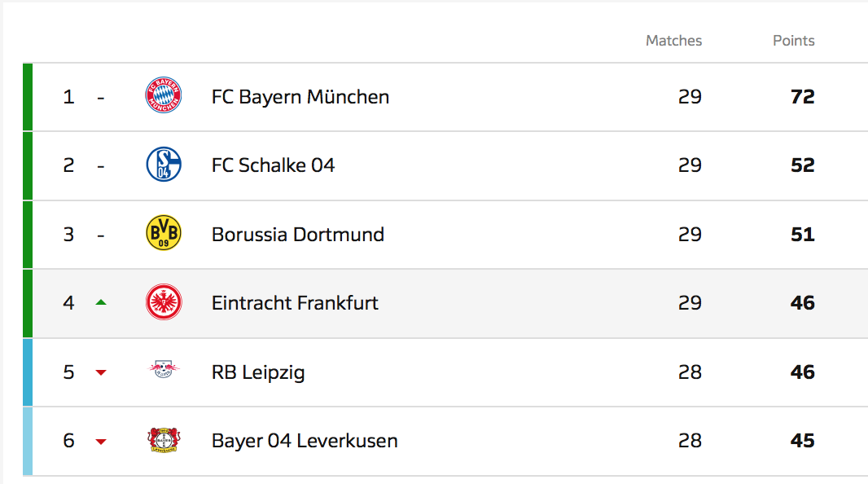This screenshot has height=484, width=868.
Task: Sort table by Matches column header
Action: 673,41
